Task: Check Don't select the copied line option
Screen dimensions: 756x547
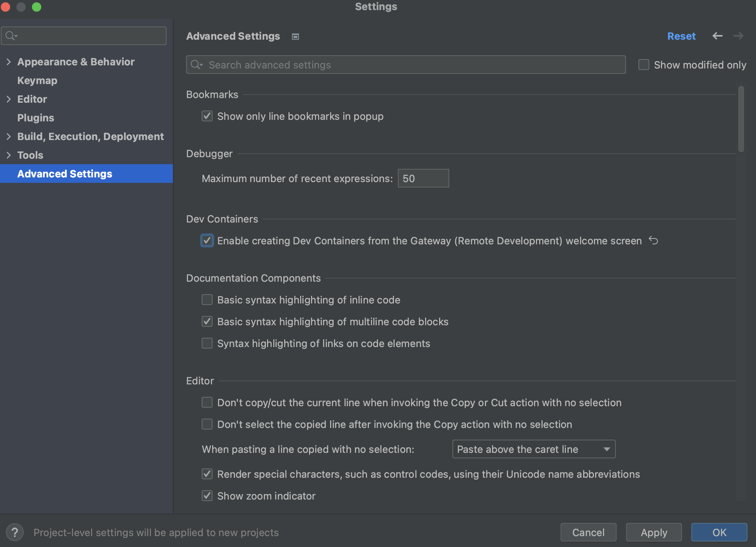Action: coord(207,424)
